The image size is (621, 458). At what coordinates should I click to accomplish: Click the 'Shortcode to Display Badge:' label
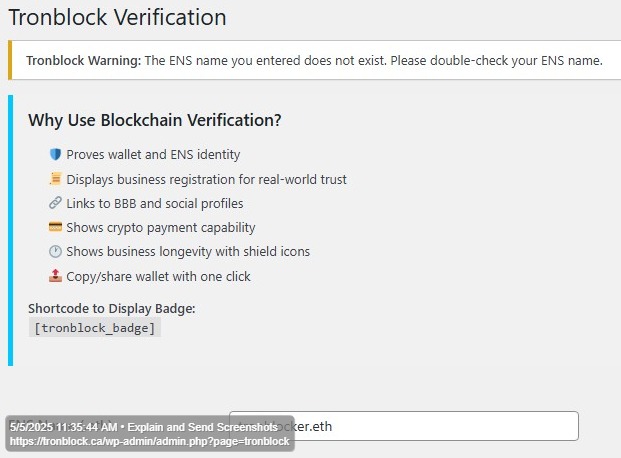coord(112,308)
